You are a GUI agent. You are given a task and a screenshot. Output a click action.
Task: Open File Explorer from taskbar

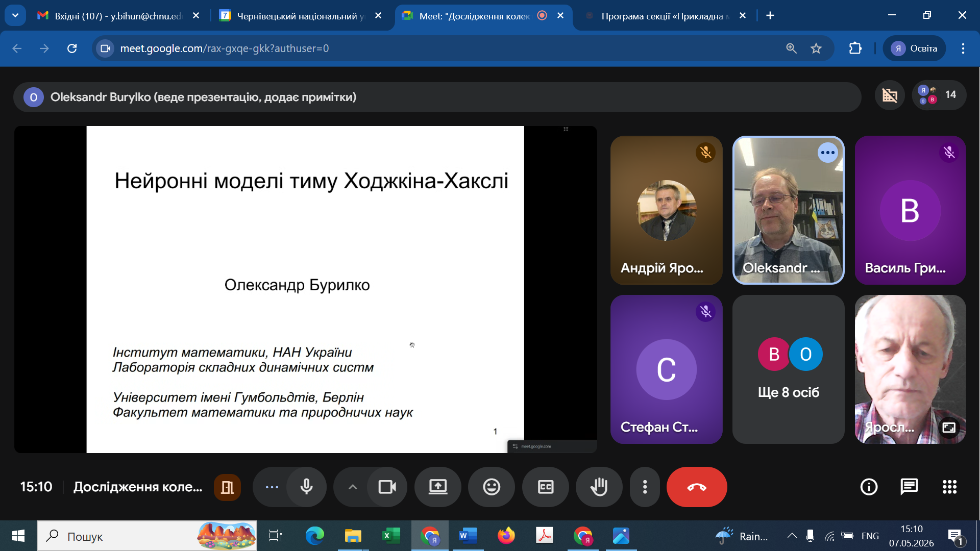click(x=353, y=536)
